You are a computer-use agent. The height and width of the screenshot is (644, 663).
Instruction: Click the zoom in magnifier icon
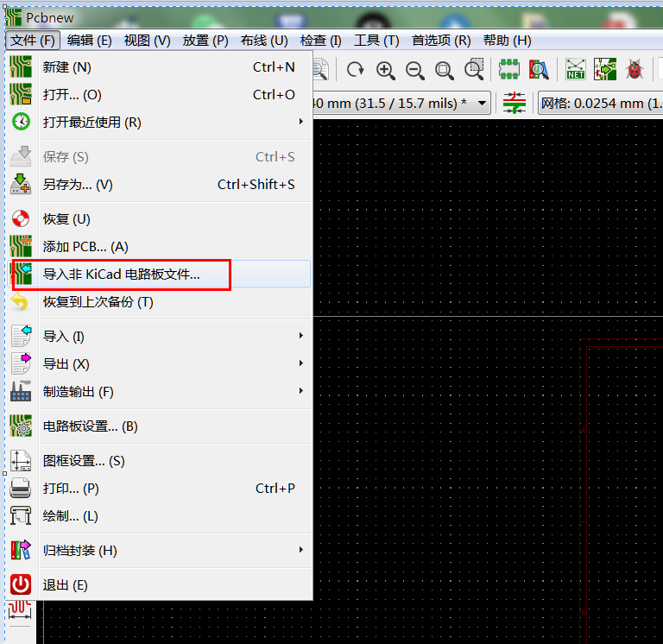tap(386, 70)
